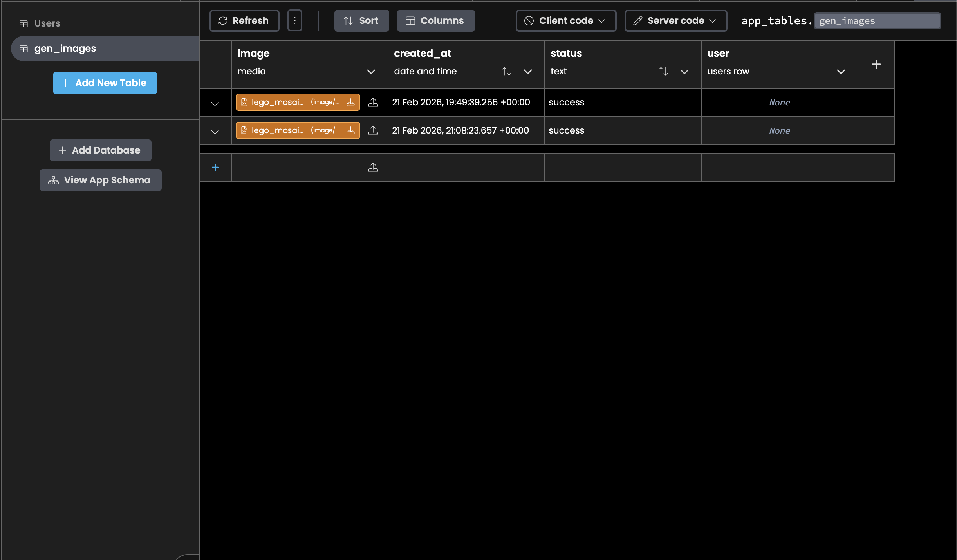
Task: Add a new row using the plus icon
Action: pos(215,167)
